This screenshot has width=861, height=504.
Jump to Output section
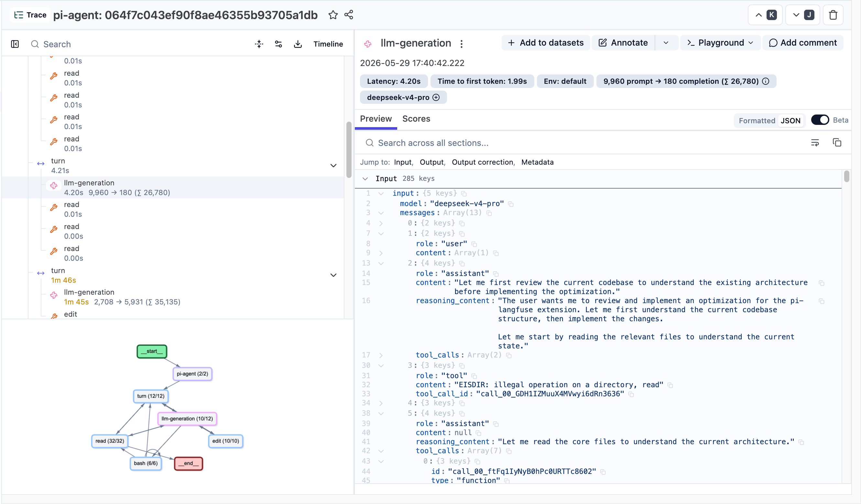click(x=431, y=162)
